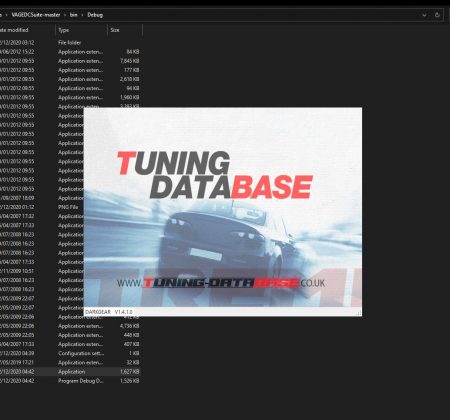450x420 pixels.
Task: Select the Configuration settings 1 KB row
Action: click(70, 353)
